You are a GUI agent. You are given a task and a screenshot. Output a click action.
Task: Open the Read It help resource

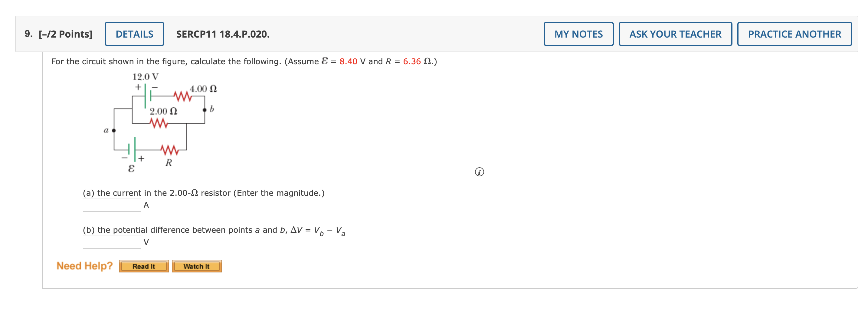[144, 266]
